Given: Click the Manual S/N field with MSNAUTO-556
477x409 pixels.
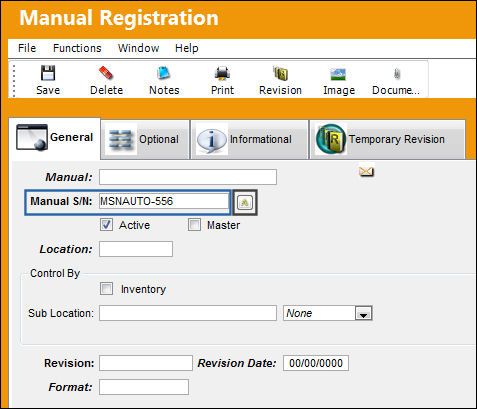Looking at the screenshot, I should 164,201.
